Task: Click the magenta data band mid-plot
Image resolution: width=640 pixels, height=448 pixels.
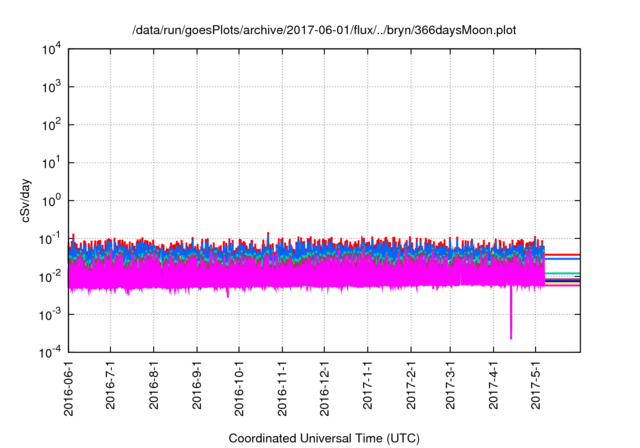Action: [300, 275]
